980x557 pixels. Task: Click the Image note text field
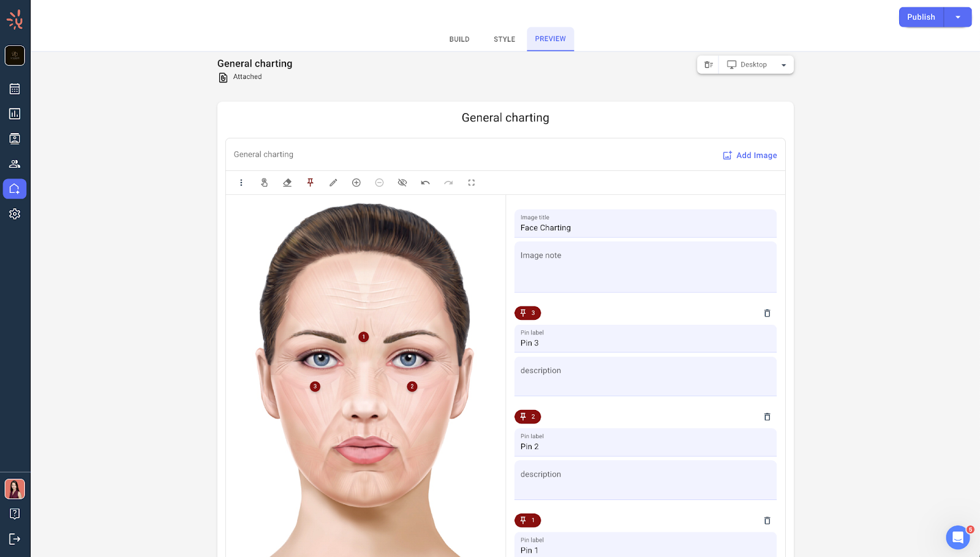click(645, 267)
